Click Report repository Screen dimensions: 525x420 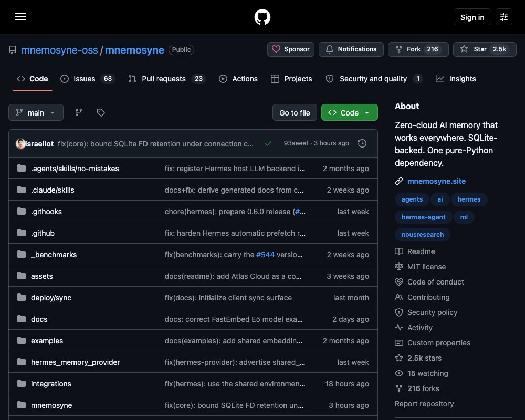[x=424, y=404]
